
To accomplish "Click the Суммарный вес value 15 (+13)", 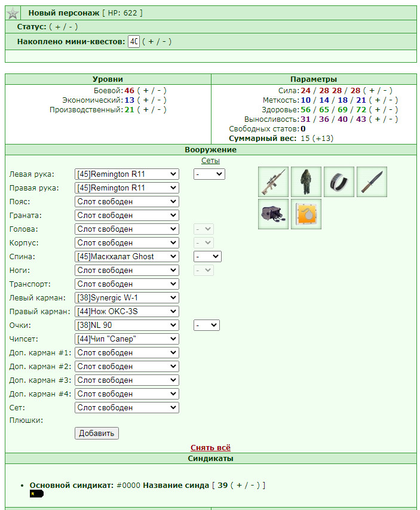I will tap(317, 138).
